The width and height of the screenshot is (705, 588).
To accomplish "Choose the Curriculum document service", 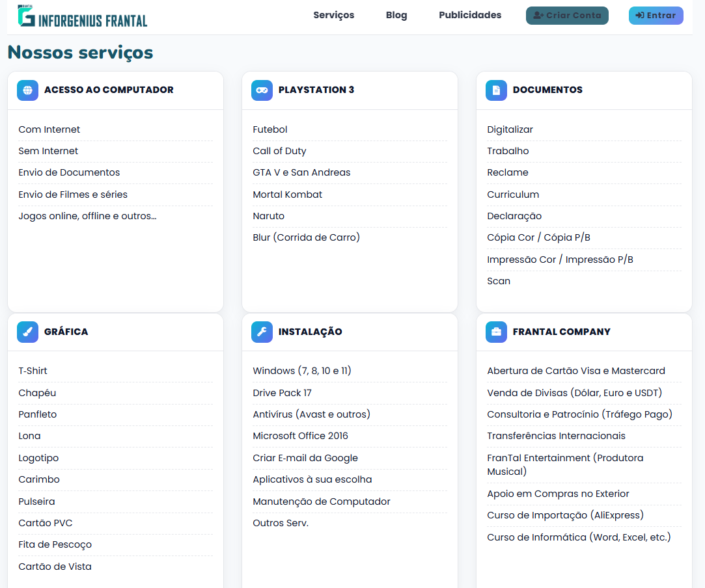I will [512, 194].
